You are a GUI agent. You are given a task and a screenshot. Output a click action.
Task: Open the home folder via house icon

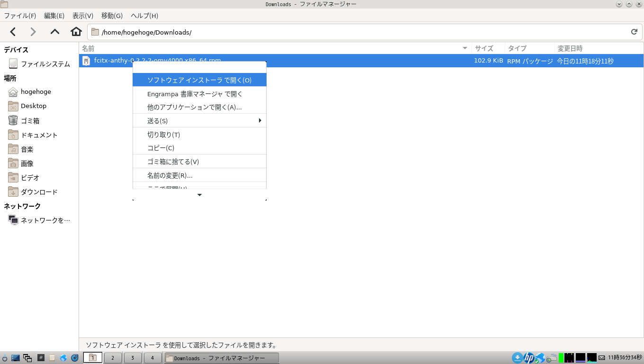click(x=76, y=32)
